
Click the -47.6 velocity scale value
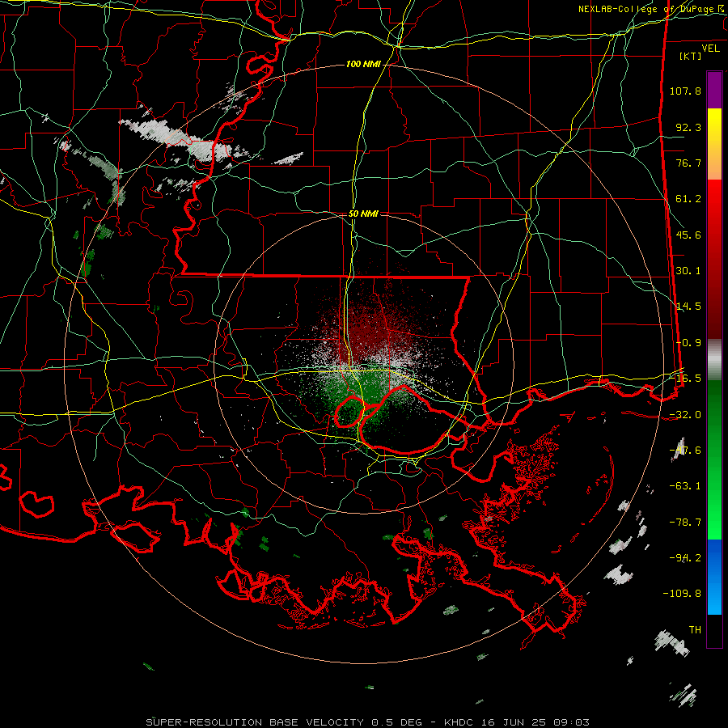click(x=685, y=451)
